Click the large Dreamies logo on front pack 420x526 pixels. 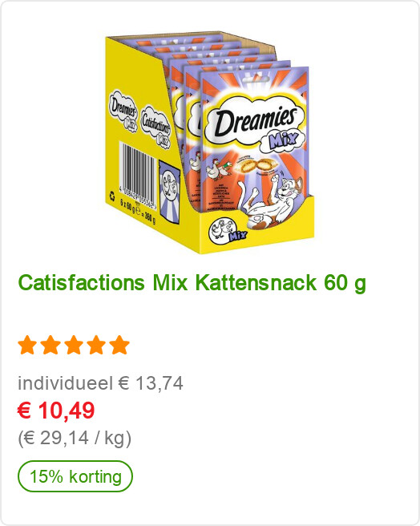pos(254,121)
